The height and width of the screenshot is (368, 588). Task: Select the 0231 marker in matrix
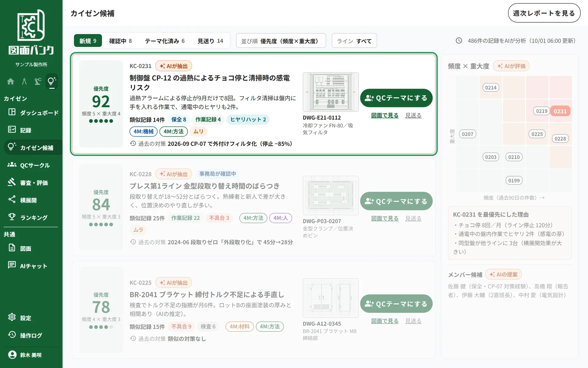560,111
